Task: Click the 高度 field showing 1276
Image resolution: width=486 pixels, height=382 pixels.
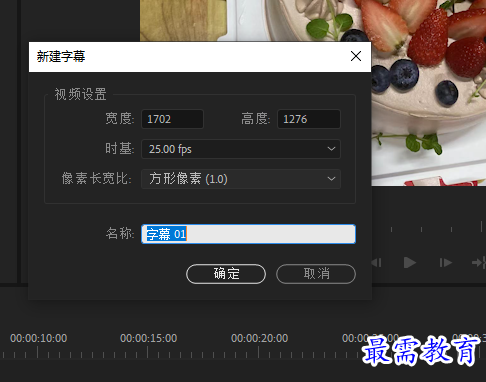Action: (x=309, y=119)
